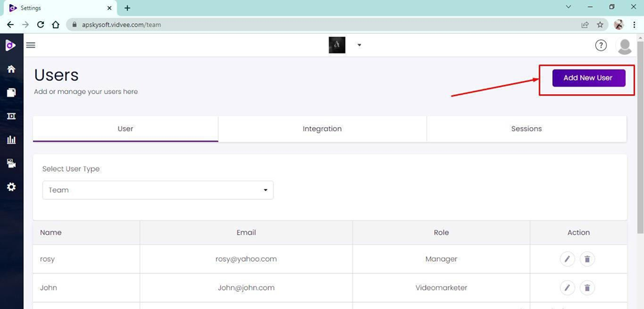Open the user profile avatar icon
The height and width of the screenshot is (309, 644).
click(x=625, y=47)
